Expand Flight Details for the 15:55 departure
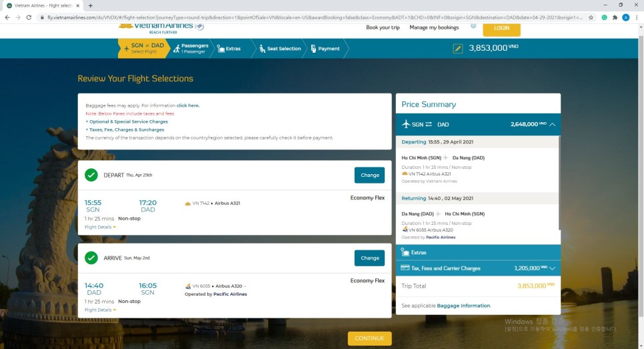The image size is (644, 349). tap(100, 227)
